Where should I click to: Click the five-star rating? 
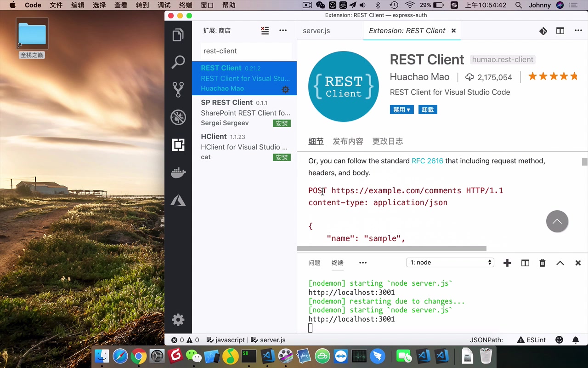[553, 76]
